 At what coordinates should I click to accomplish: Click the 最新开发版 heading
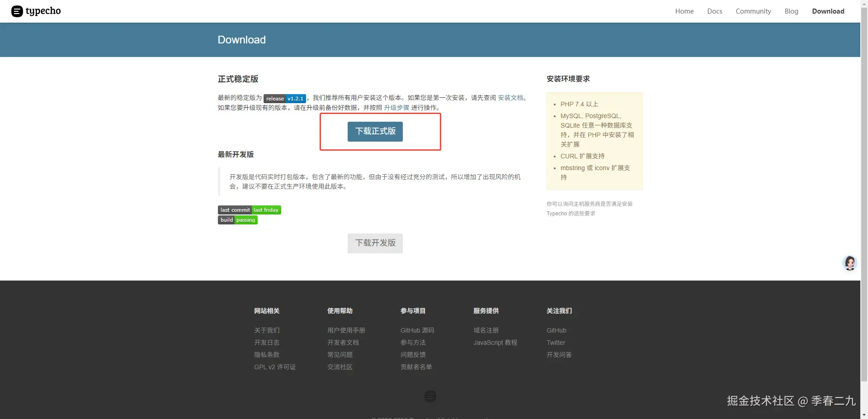click(236, 154)
